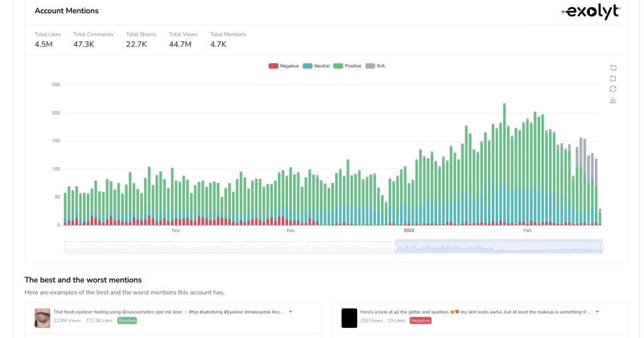Click the right handle of range slider
644x338 pixels.
pyautogui.click(x=602, y=248)
